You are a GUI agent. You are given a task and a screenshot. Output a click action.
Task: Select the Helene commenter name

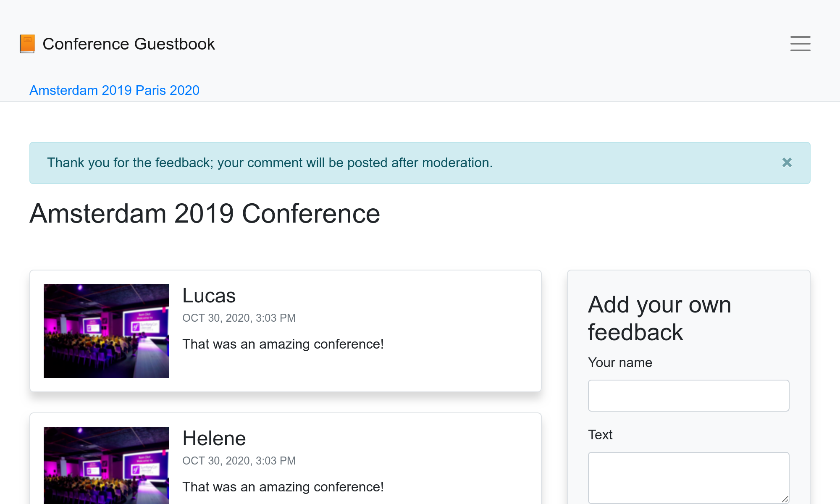pos(214,438)
